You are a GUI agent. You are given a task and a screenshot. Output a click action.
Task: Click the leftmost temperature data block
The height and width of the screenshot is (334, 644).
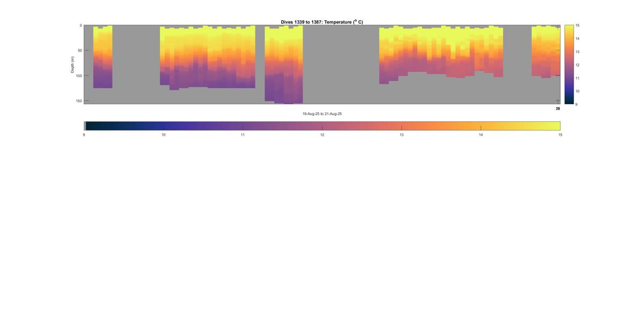click(103, 56)
